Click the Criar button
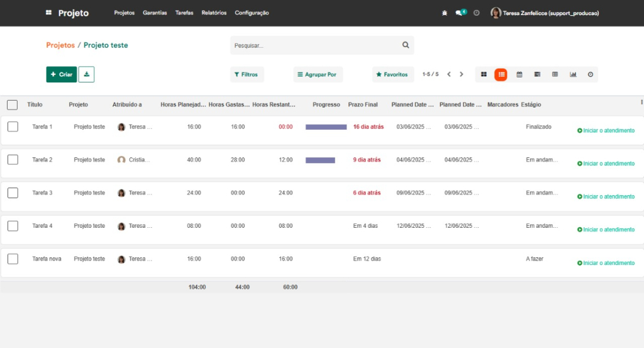Image resolution: width=644 pixels, height=348 pixels. point(62,74)
